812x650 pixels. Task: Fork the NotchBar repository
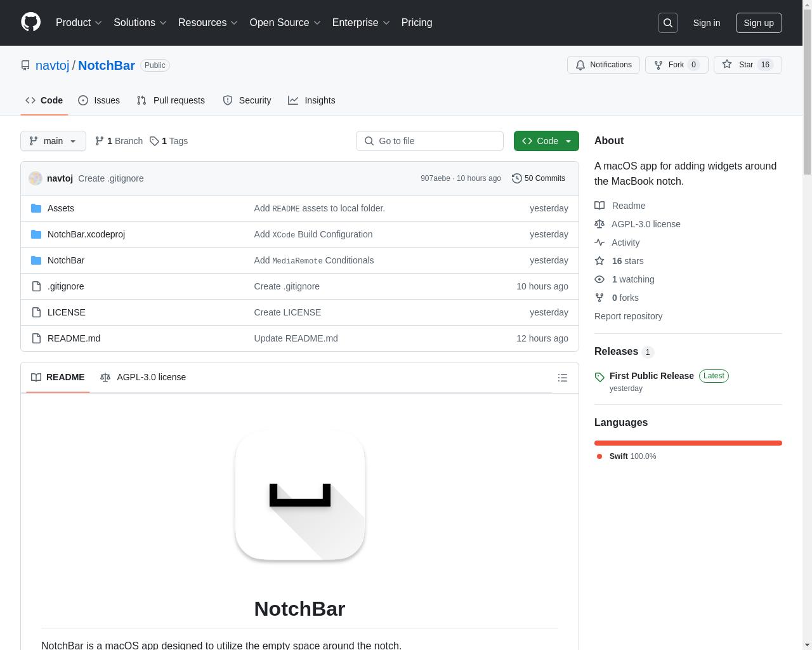coord(676,65)
